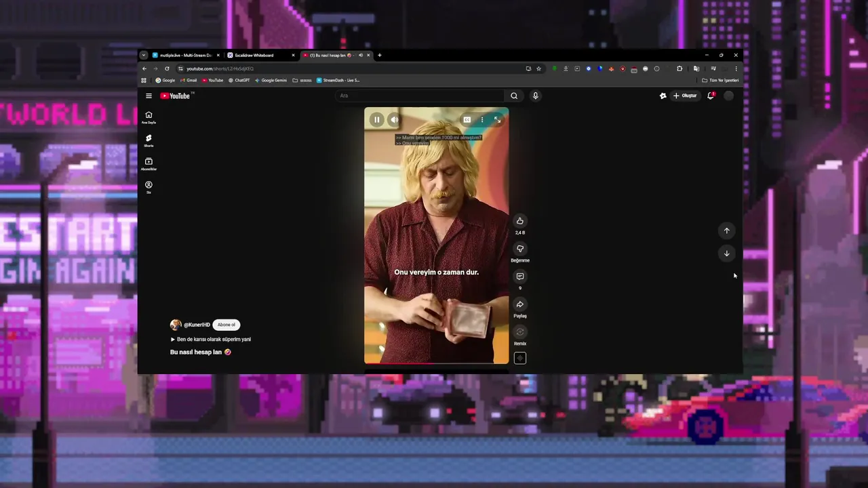Open the Google bookmark
Screen dimensions: 868x488
tap(165, 80)
